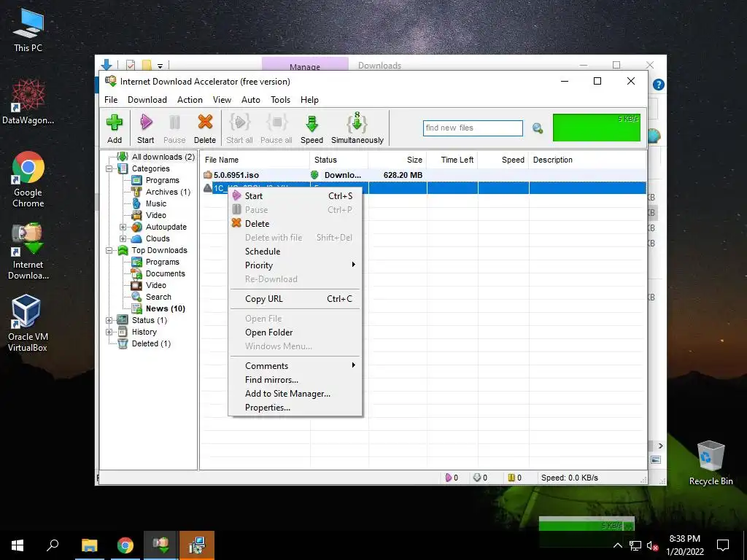Open File Explorer from the taskbar
The height and width of the screenshot is (560, 747).
pyautogui.click(x=89, y=545)
